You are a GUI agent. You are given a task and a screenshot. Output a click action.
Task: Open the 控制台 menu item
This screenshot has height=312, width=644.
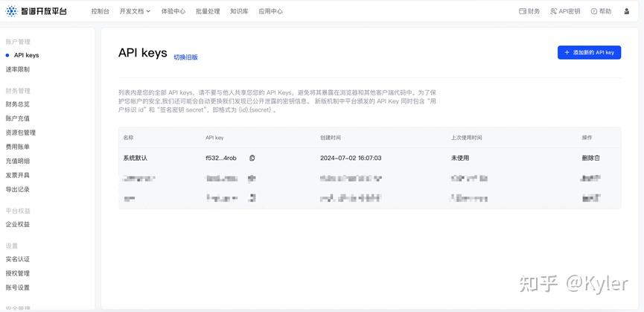[101, 11]
